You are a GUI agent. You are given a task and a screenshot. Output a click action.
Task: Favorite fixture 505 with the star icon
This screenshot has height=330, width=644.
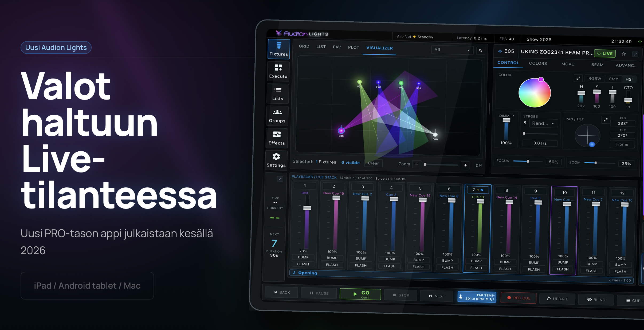(624, 54)
